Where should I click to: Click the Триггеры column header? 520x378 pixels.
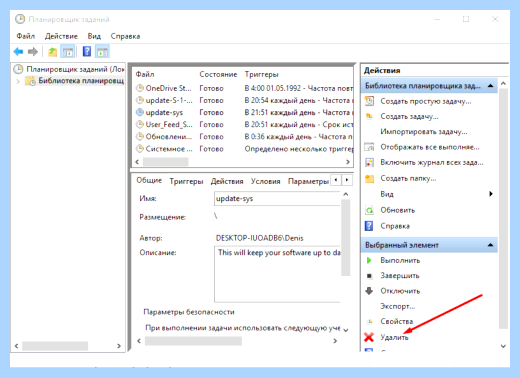[262, 74]
